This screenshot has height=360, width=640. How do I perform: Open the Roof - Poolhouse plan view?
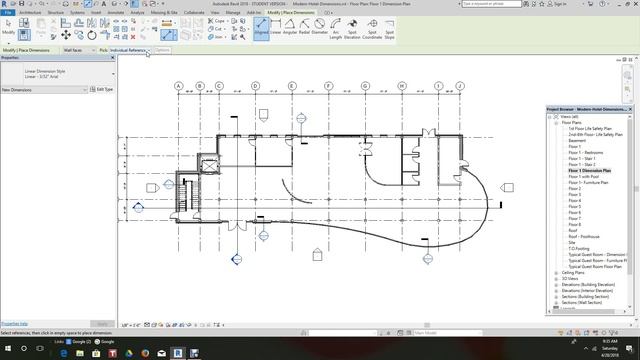coord(584,237)
